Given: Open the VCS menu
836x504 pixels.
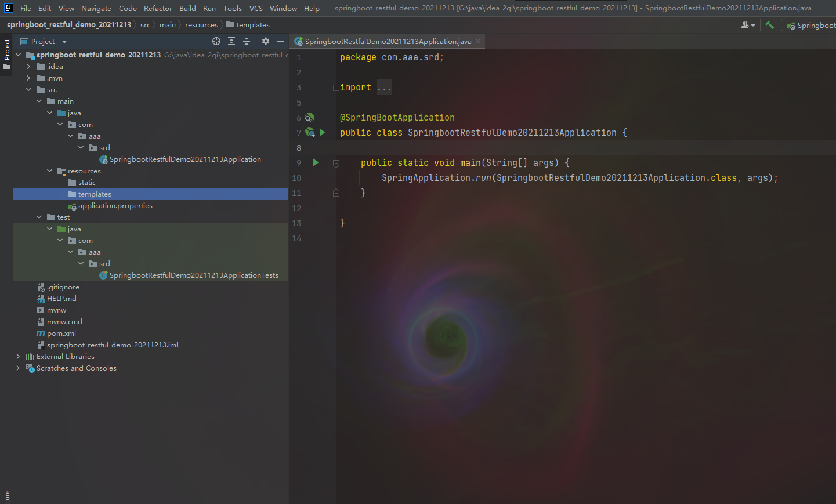Looking at the screenshot, I should click(256, 8).
